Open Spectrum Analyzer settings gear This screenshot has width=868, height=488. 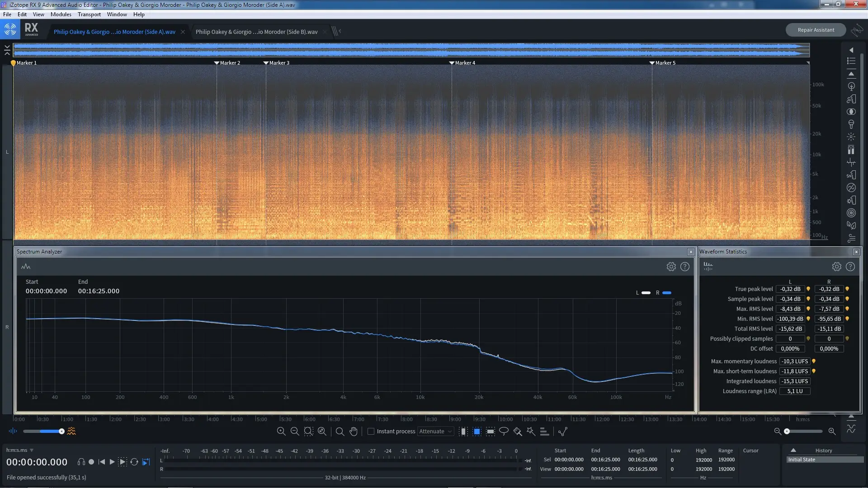point(671,267)
